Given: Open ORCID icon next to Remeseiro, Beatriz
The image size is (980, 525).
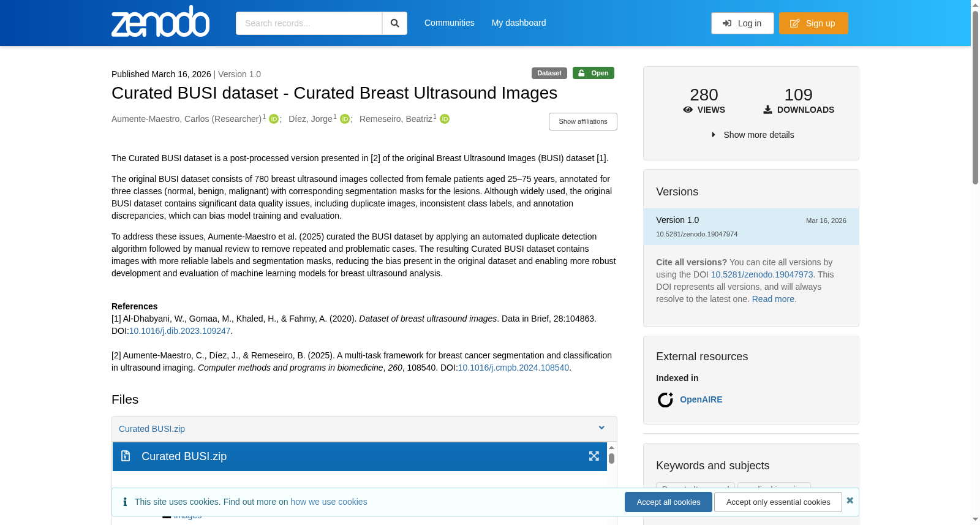Looking at the screenshot, I should pos(445,119).
